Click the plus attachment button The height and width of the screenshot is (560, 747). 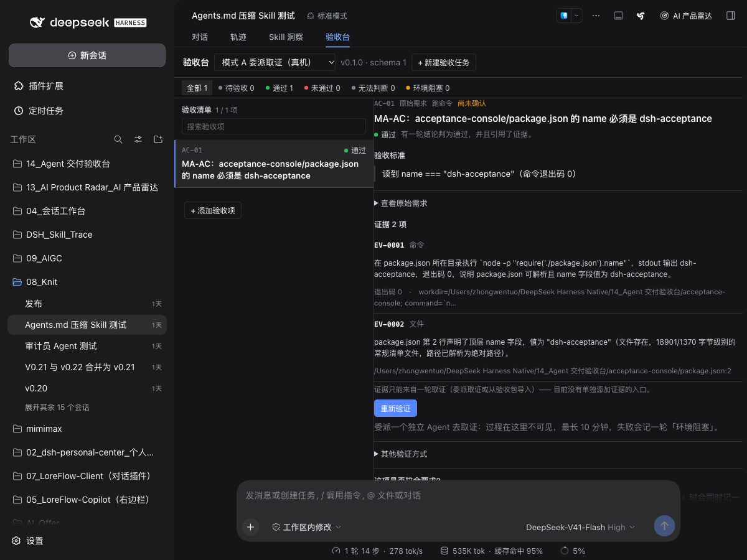250,526
